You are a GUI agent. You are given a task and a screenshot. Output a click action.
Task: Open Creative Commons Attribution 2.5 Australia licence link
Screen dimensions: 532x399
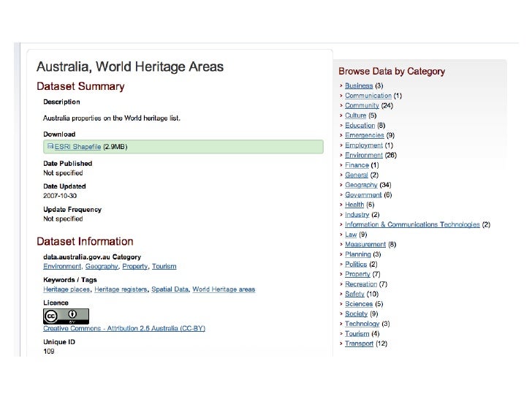124,328
